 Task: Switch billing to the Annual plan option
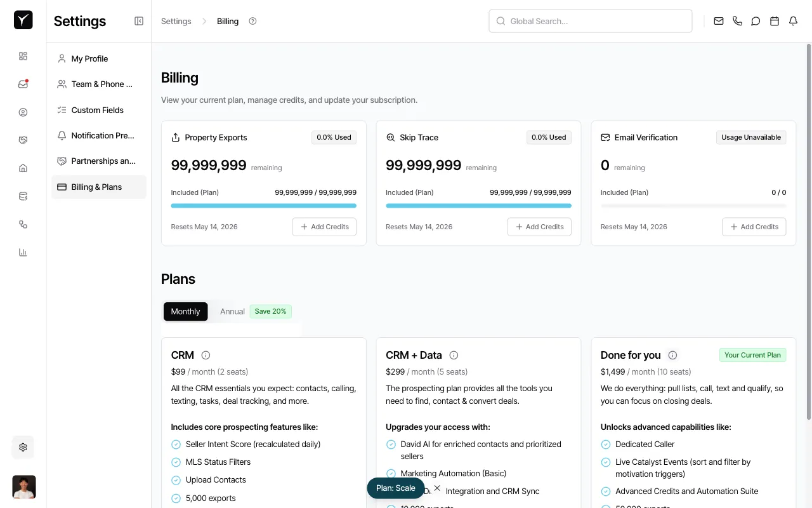[x=232, y=311]
